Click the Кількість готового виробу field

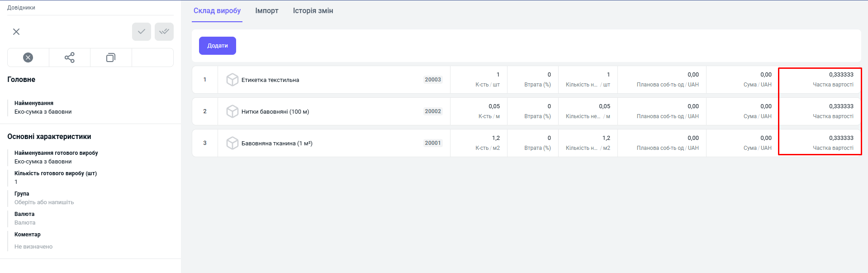pos(16,182)
